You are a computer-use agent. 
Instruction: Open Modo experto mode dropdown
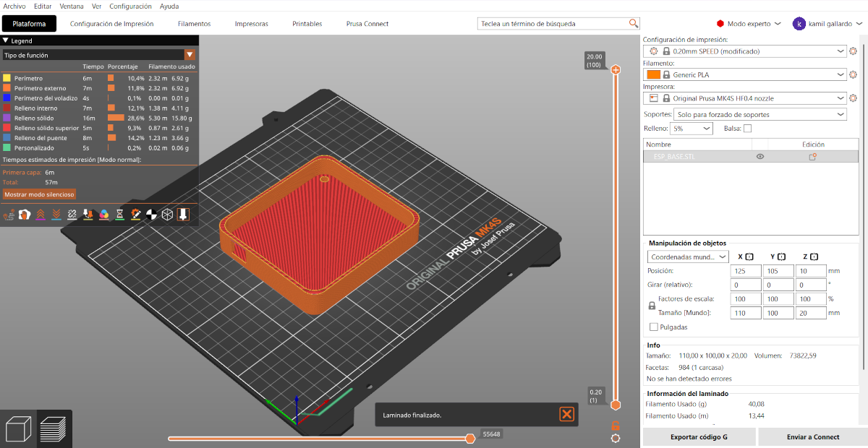[x=749, y=23]
